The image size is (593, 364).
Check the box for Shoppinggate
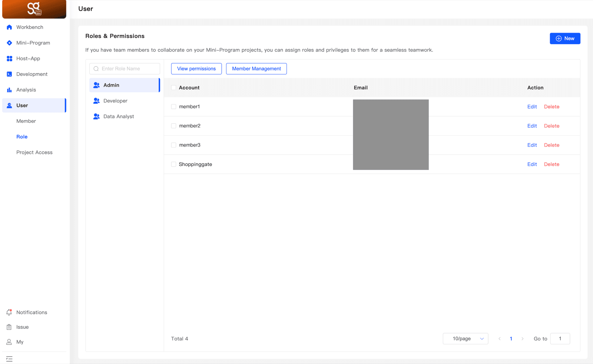tap(173, 164)
